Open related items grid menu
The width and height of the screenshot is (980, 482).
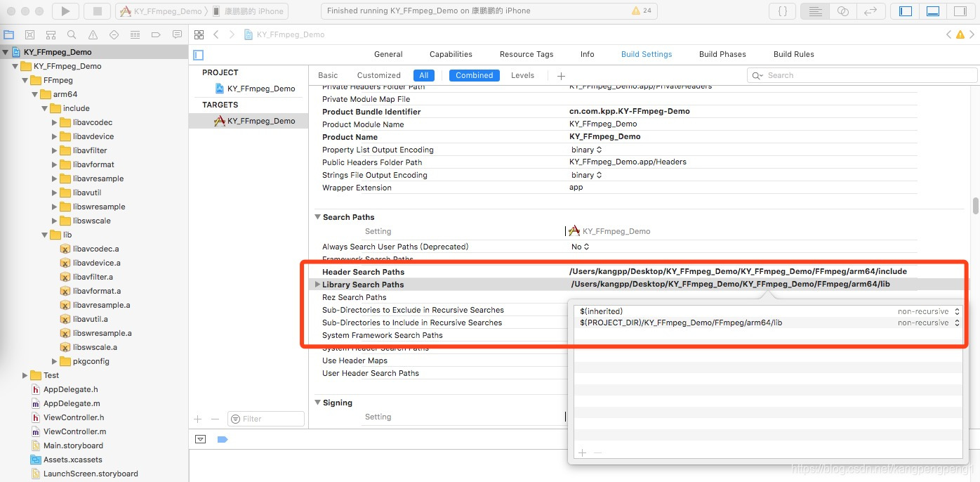[199, 34]
